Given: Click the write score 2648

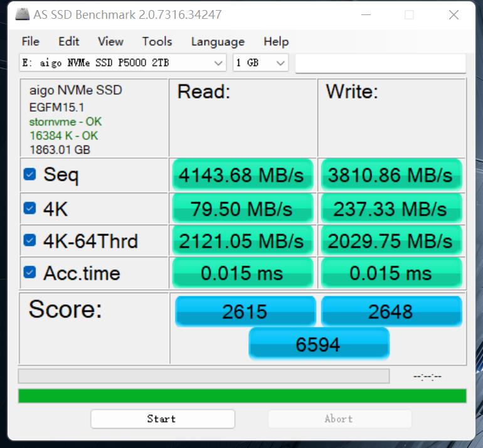Looking at the screenshot, I should tap(391, 311).
